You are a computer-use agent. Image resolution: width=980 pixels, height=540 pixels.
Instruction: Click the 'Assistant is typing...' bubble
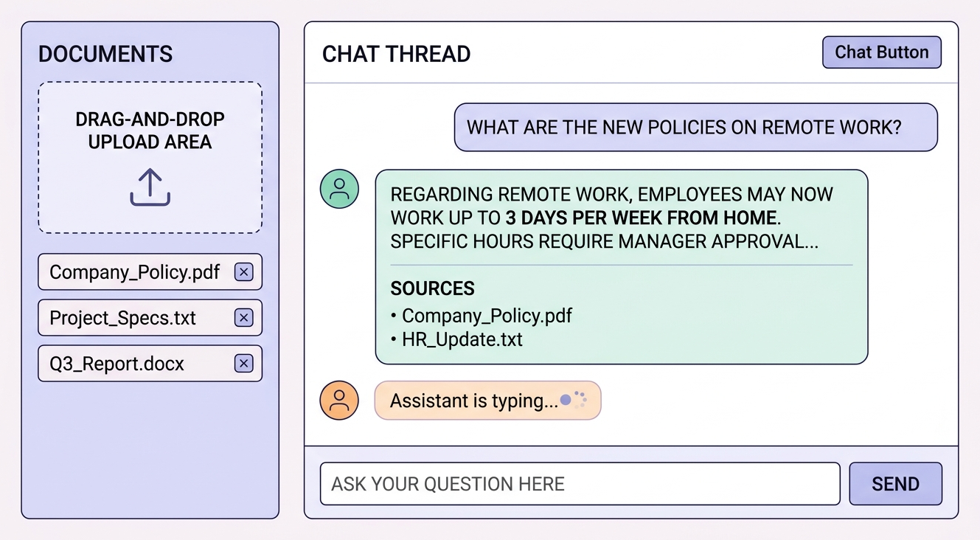(x=488, y=401)
